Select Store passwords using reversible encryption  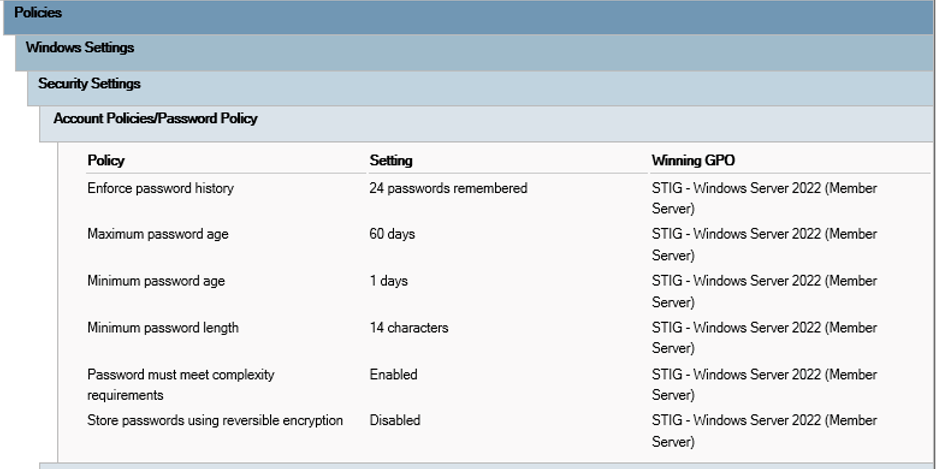[215, 421]
